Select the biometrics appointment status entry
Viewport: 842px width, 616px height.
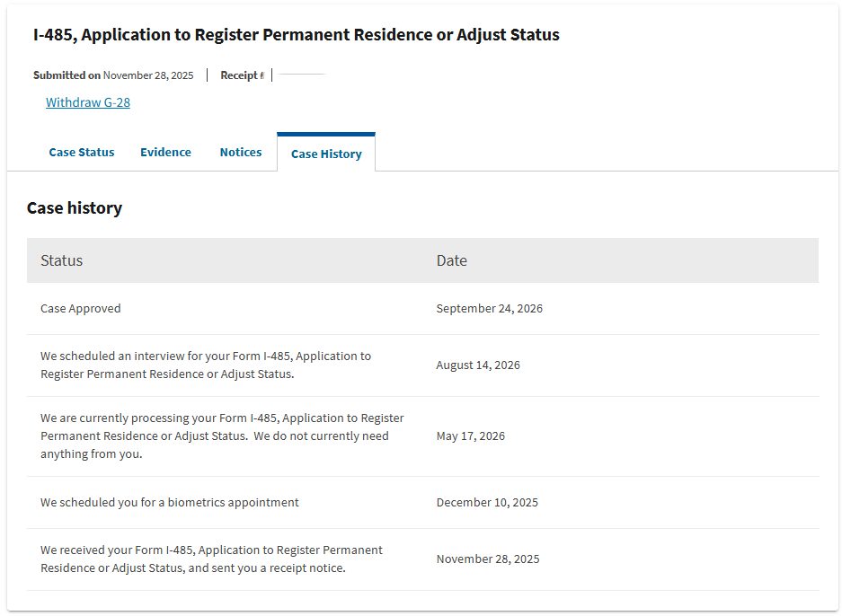170,503
